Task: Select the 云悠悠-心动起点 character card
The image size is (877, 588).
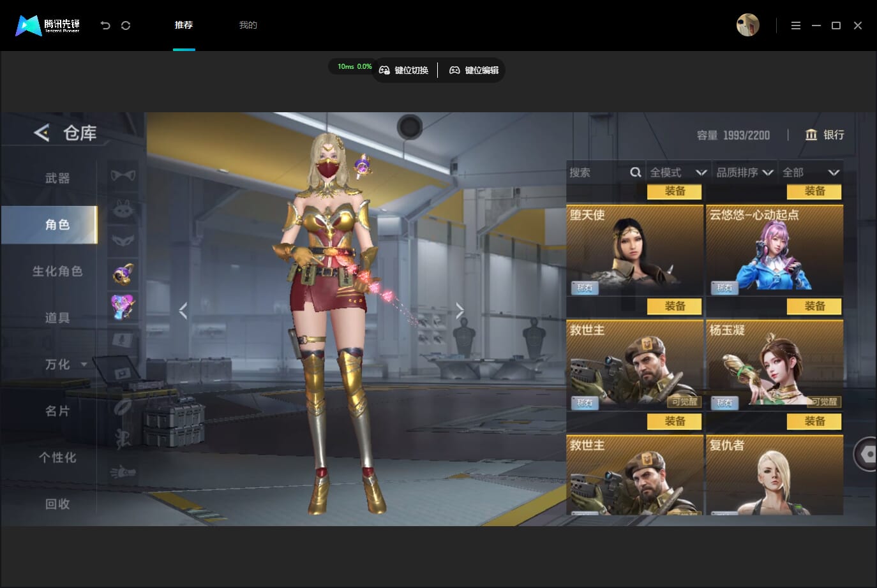Action: click(x=775, y=250)
